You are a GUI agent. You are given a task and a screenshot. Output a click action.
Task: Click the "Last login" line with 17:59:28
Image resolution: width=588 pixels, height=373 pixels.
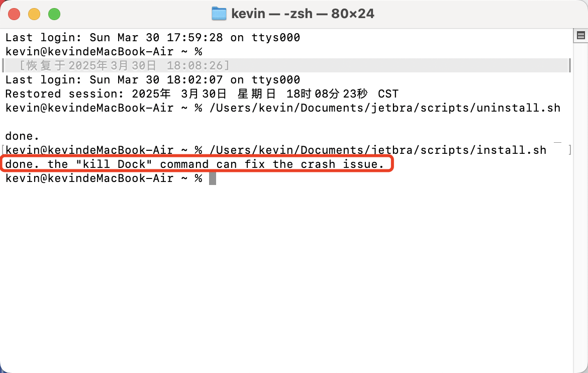pos(153,38)
